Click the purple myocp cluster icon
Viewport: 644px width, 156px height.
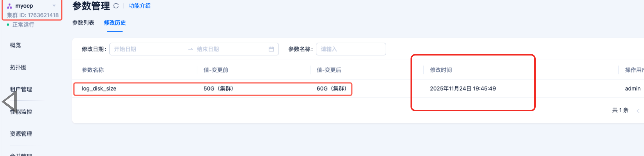tap(10, 6)
